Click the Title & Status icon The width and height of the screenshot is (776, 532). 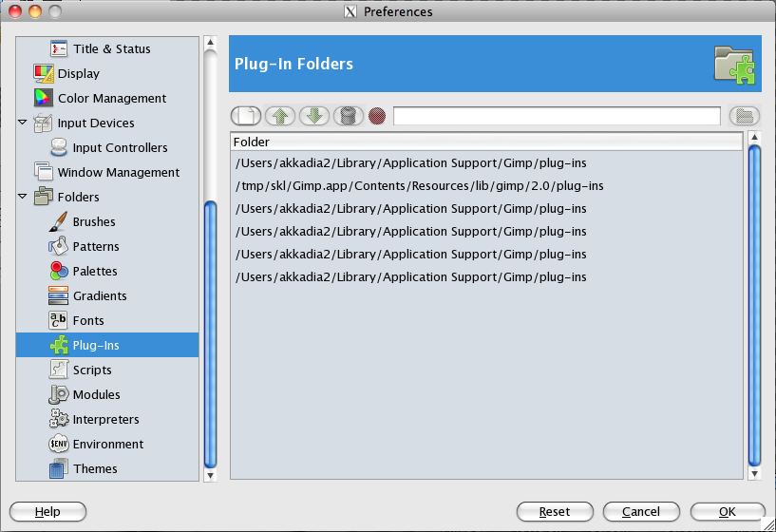coord(58,48)
